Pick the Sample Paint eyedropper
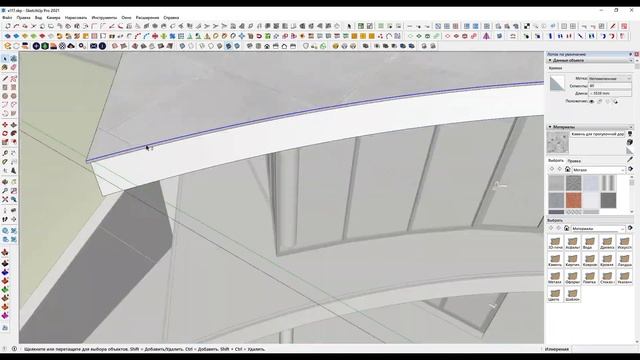640x360 pixels. point(630,160)
